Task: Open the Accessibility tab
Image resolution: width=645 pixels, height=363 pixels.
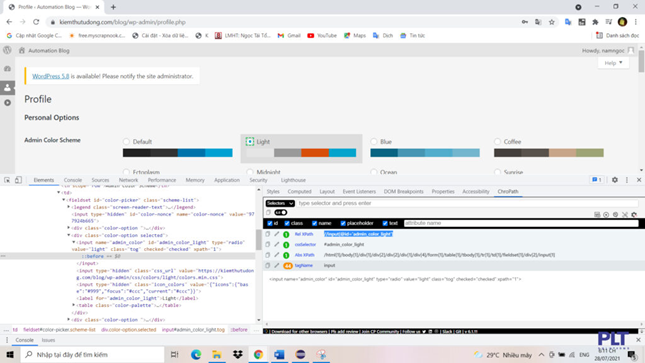Action: [x=476, y=191]
